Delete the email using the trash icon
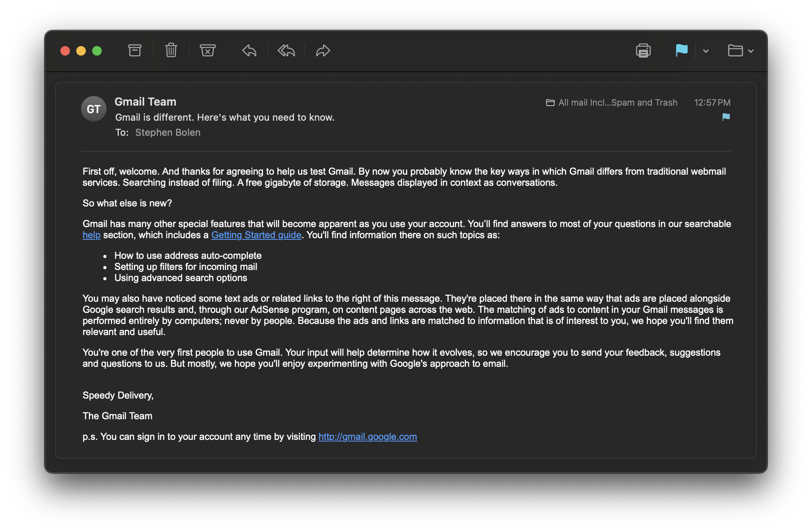812x532 pixels. 171,50
